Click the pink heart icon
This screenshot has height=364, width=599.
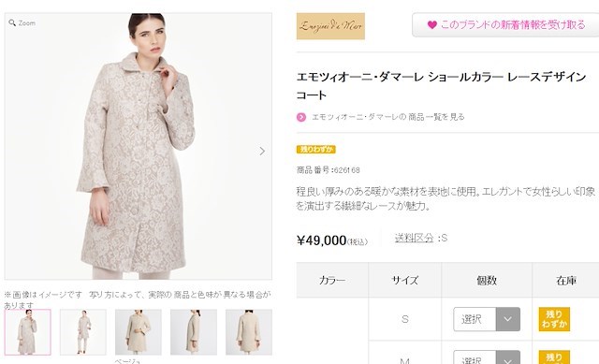[432, 25]
